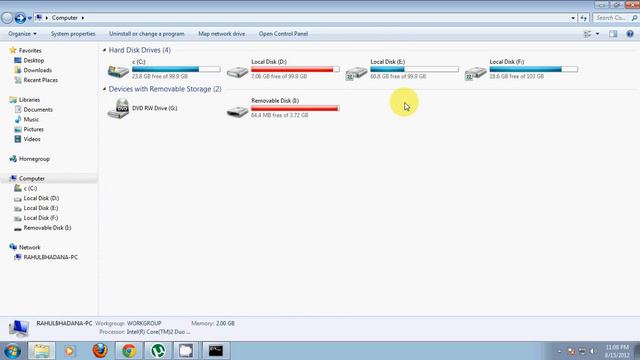Screen dimensions: 640x360
Task: Click the search magnifier icon
Action: (634, 18)
